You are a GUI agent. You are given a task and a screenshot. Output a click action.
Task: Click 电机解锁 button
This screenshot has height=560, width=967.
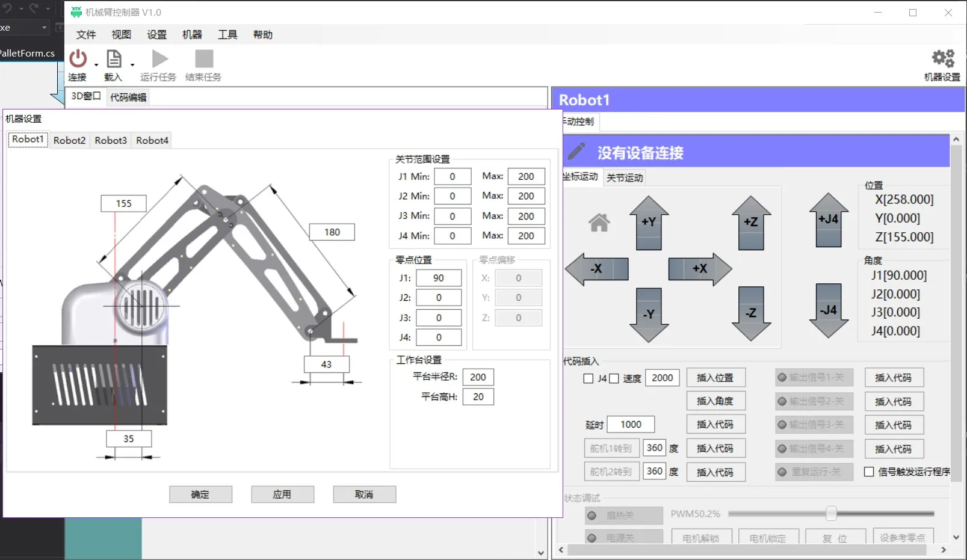click(x=702, y=537)
